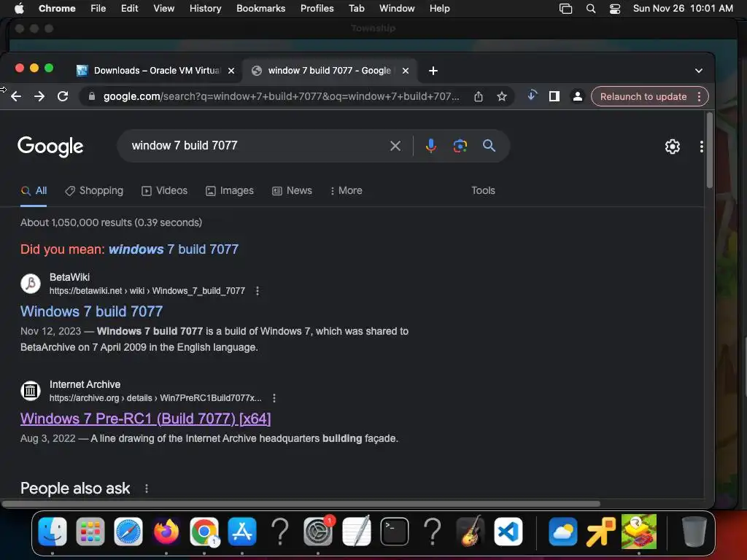Open System Settings from the dock
This screenshot has width=747, height=560.
click(318, 532)
